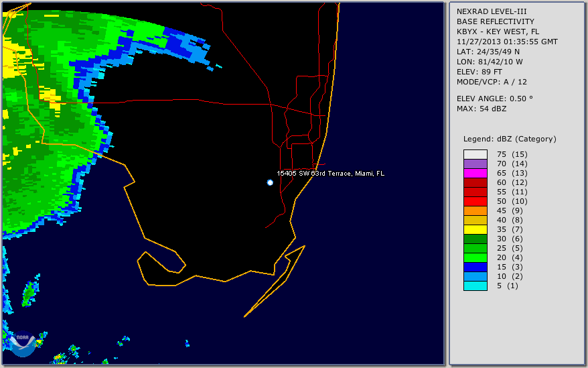Click the 'BASE REFLECTIVITY' text
This screenshot has width=588, height=368.
tap(496, 21)
